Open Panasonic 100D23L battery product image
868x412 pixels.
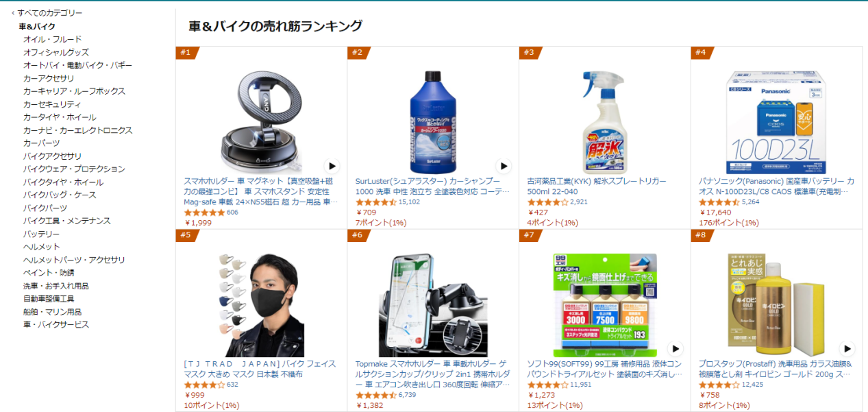coord(776,121)
